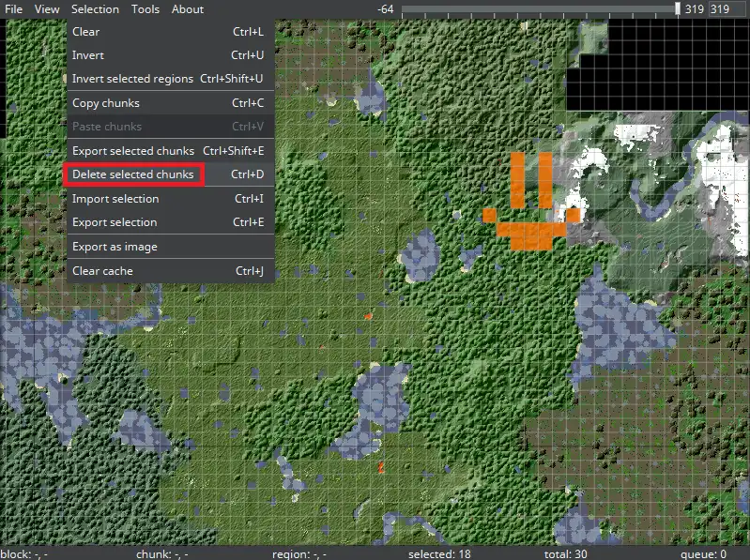The height and width of the screenshot is (560, 750).
Task: Select Invert selected regions
Action: coord(170,79)
